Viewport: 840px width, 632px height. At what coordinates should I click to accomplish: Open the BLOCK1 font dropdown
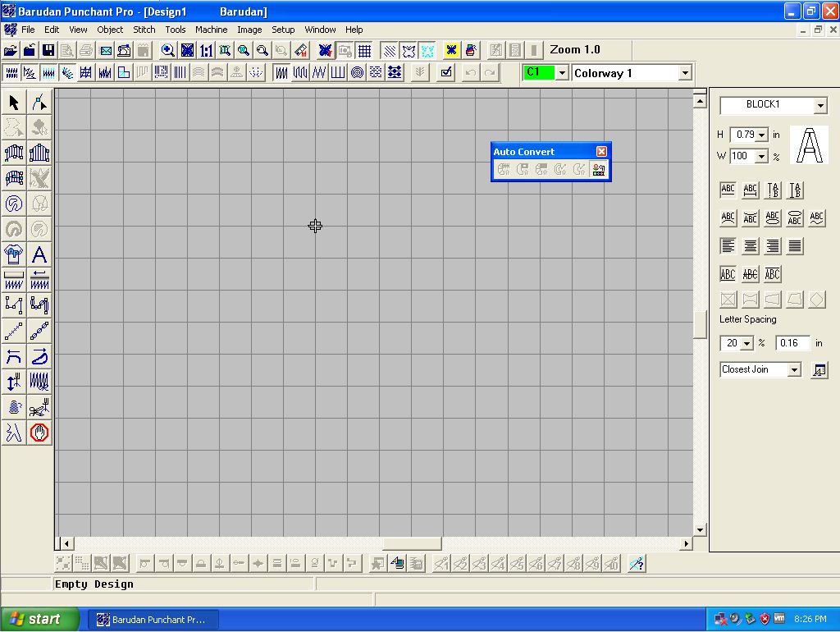(x=820, y=106)
